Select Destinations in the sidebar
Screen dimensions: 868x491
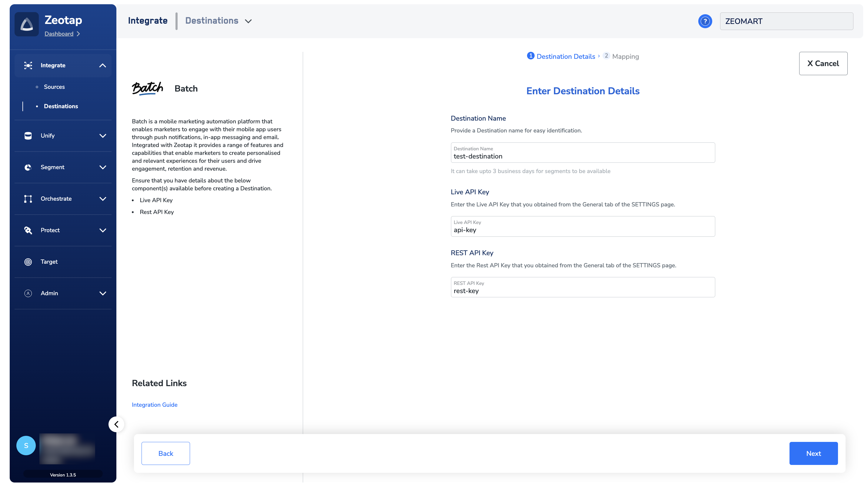coord(61,106)
